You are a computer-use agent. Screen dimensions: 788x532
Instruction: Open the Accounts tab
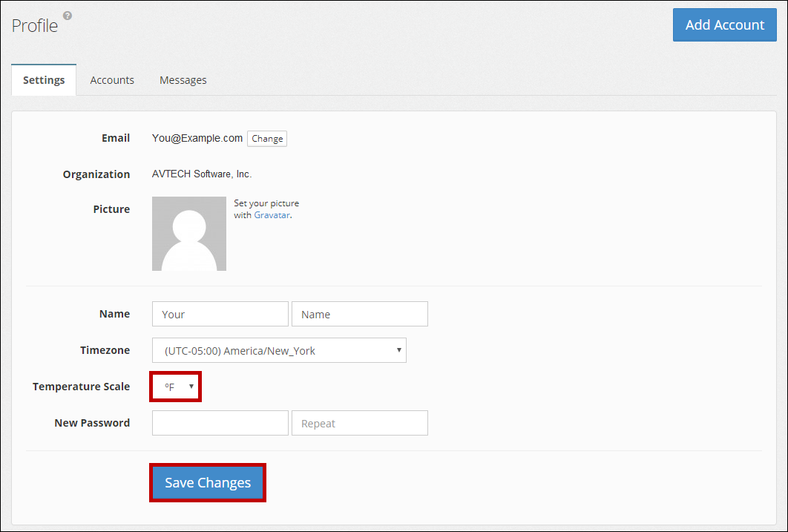pyautogui.click(x=112, y=80)
